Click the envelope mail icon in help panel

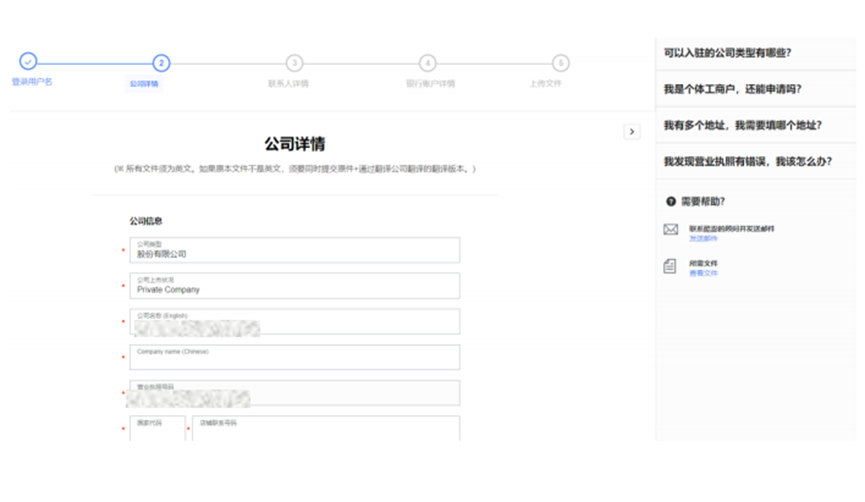[x=670, y=230]
